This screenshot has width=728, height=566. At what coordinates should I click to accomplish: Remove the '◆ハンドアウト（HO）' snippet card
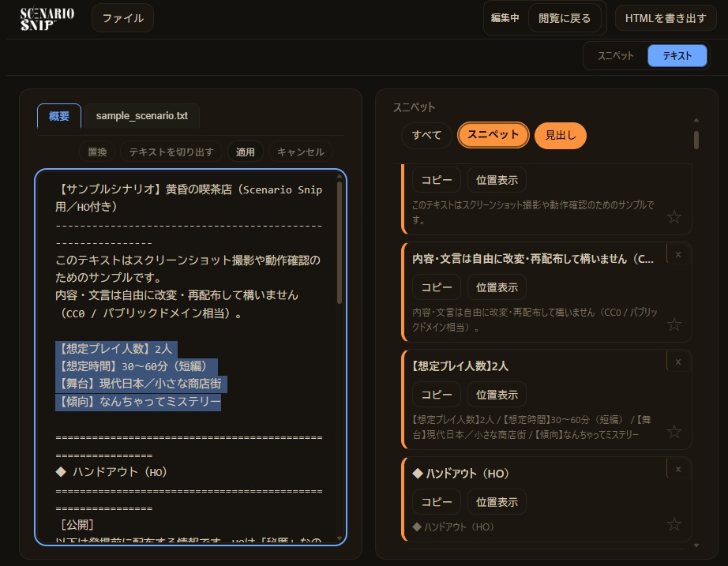[x=678, y=469]
